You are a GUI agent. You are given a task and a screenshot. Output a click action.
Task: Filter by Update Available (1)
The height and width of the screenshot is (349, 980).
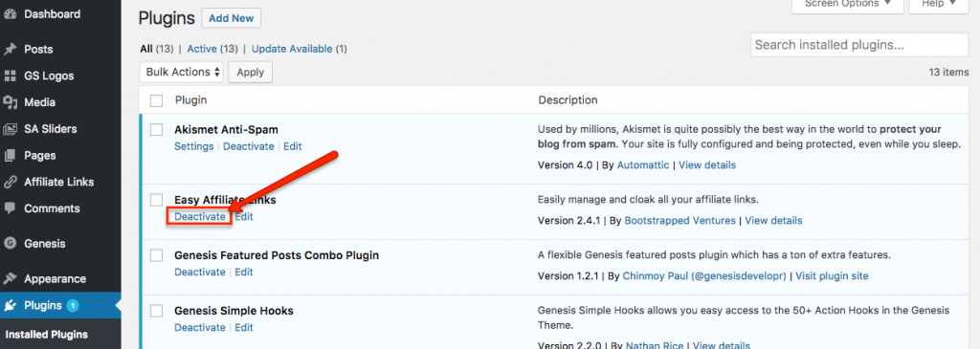(300, 49)
